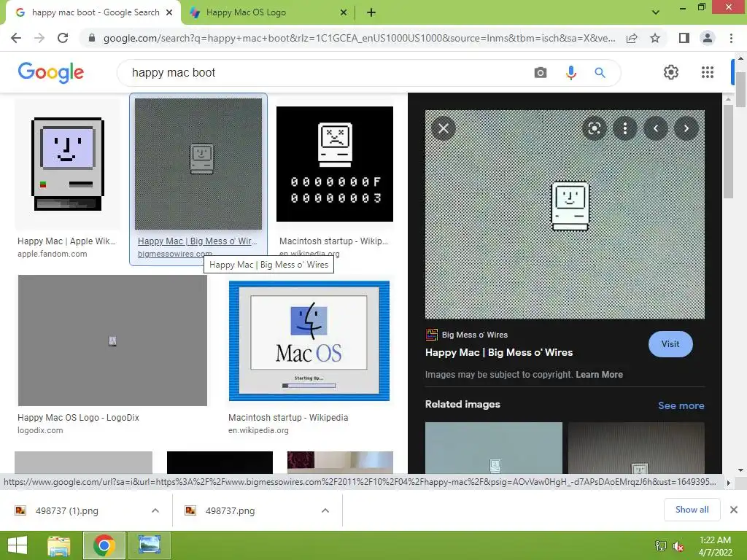View site security lock icon
Image resolution: width=747 pixels, height=560 pixels.
click(x=91, y=38)
